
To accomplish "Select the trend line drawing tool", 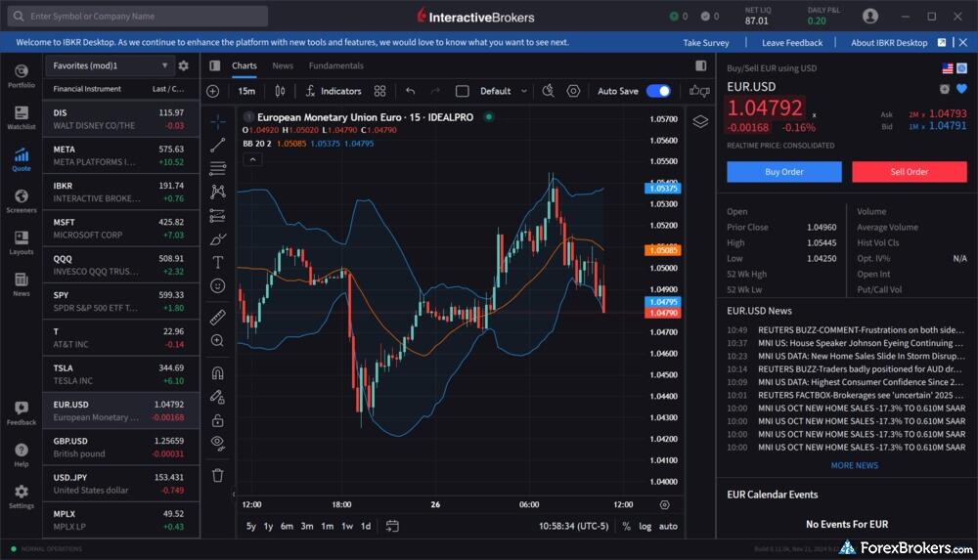I will (x=217, y=145).
